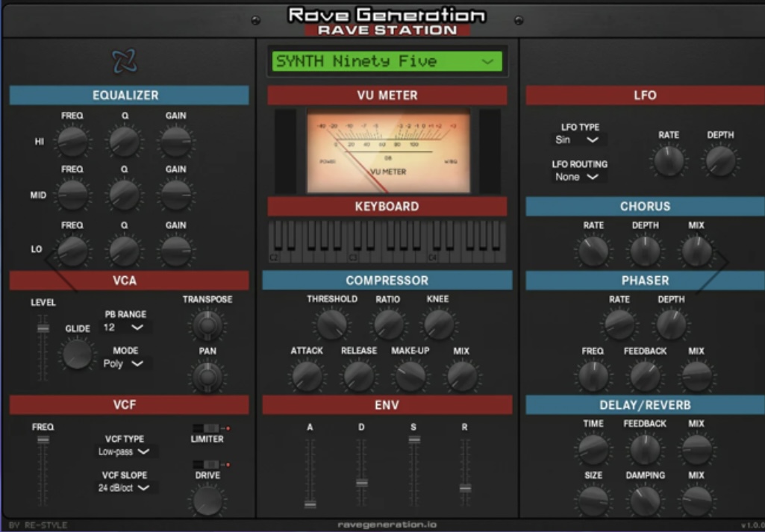The image size is (765, 532).
Task: Adjust the HI band GAIN knob
Action: click(175, 142)
